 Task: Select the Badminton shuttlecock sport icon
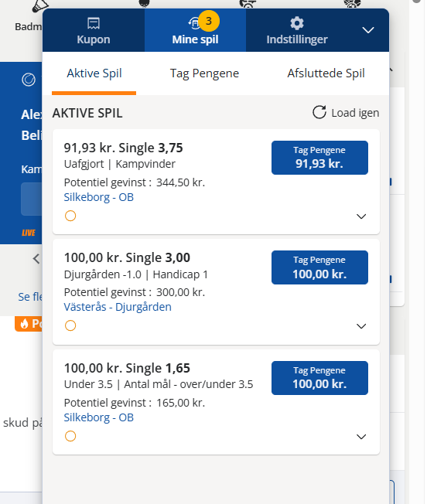point(40,5)
